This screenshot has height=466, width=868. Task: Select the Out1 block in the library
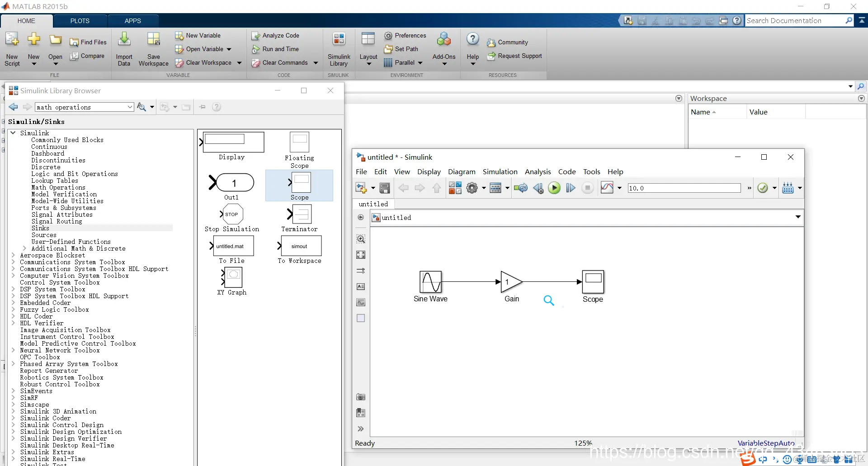(231, 186)
